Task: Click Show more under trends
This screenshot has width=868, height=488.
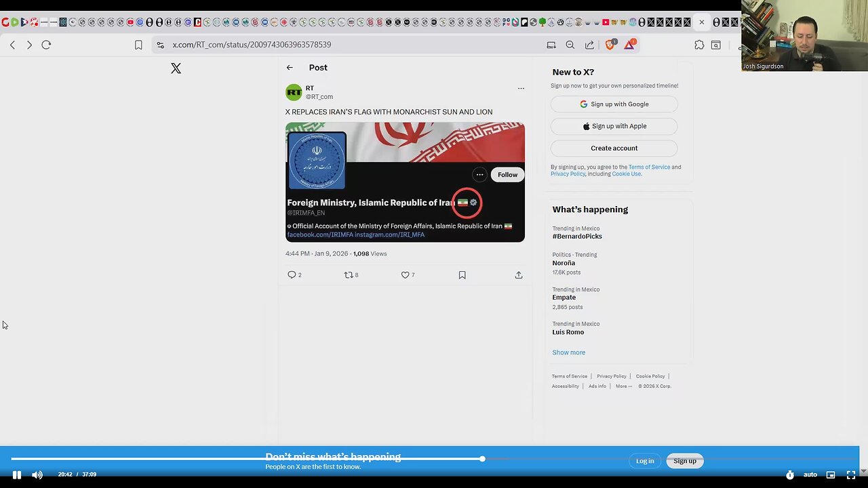Action: 568,352
